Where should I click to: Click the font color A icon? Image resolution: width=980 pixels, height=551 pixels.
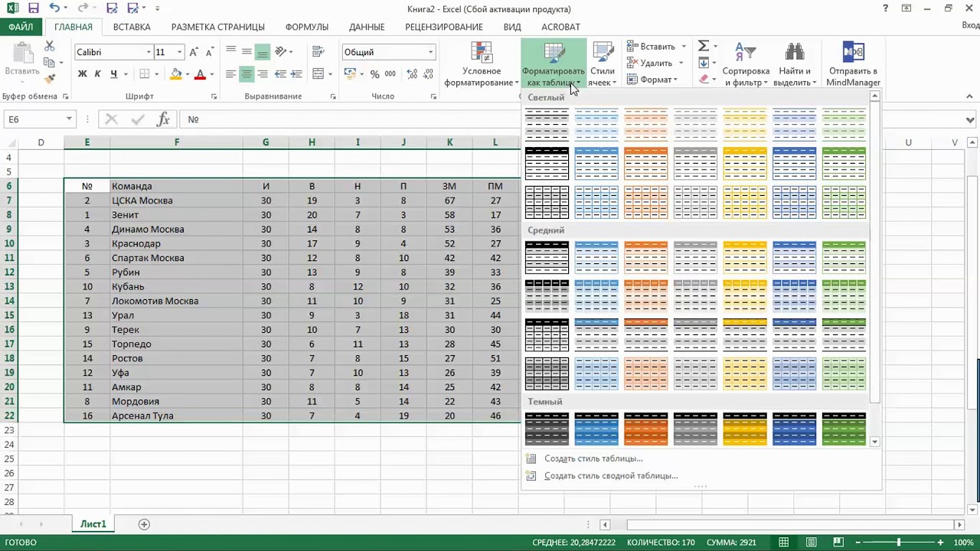[x=201, y=74]
